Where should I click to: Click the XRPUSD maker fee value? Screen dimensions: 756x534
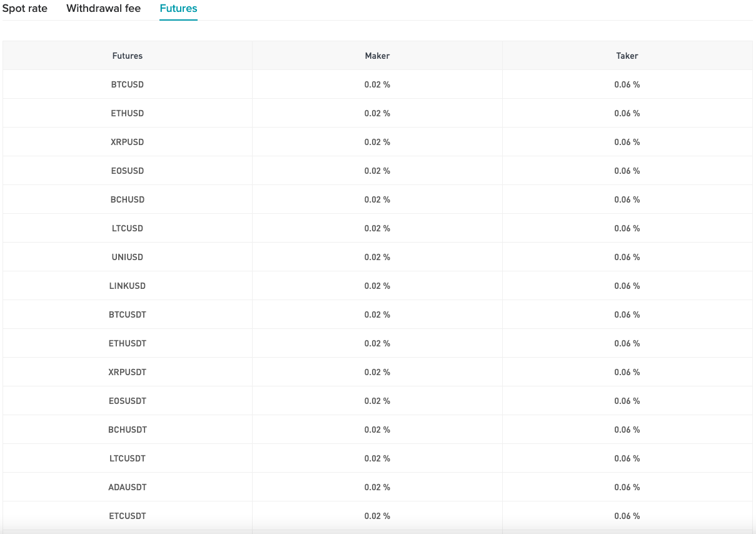pyautogui.click(x=377, y=142)
